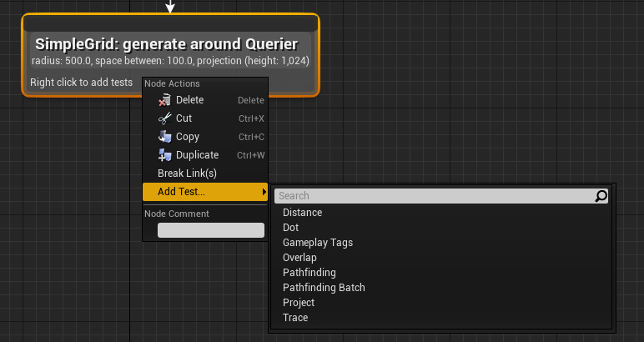Click the Add Test submenu arrow
644x342 pixels.
click(264, 192)
